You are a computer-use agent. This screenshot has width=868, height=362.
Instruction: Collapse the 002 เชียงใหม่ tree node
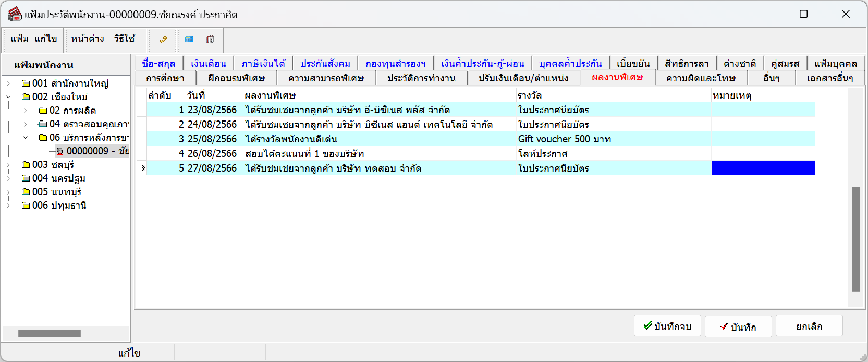pyautogui.click(x=8, y=97)
